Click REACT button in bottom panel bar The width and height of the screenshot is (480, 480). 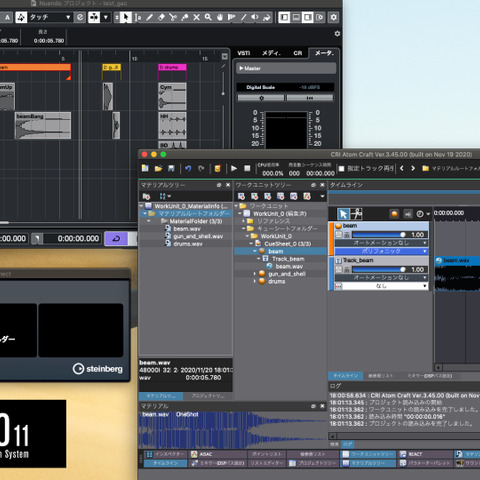(426, 454)
